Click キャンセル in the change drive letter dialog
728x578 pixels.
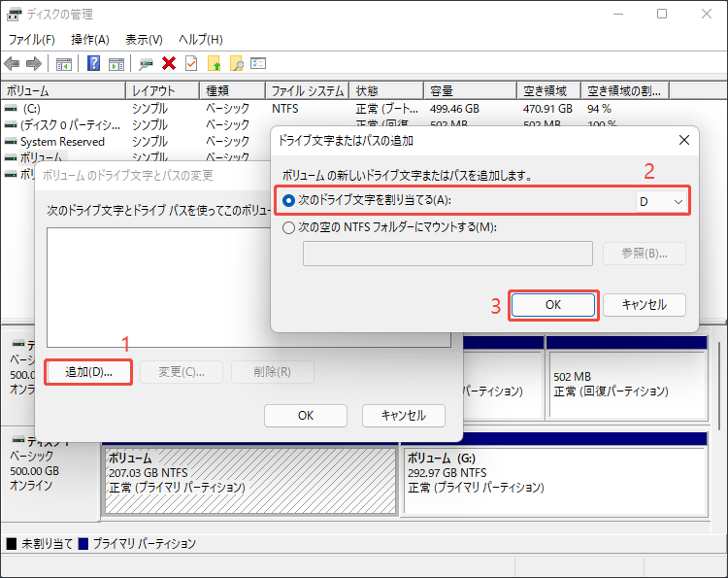[404, 416]
